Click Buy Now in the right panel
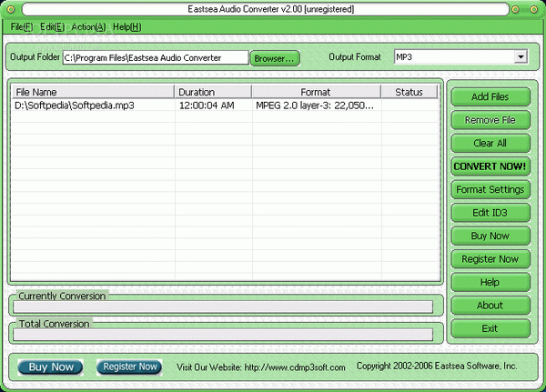Viewport: 546px width, 392px height. [490, 236]
